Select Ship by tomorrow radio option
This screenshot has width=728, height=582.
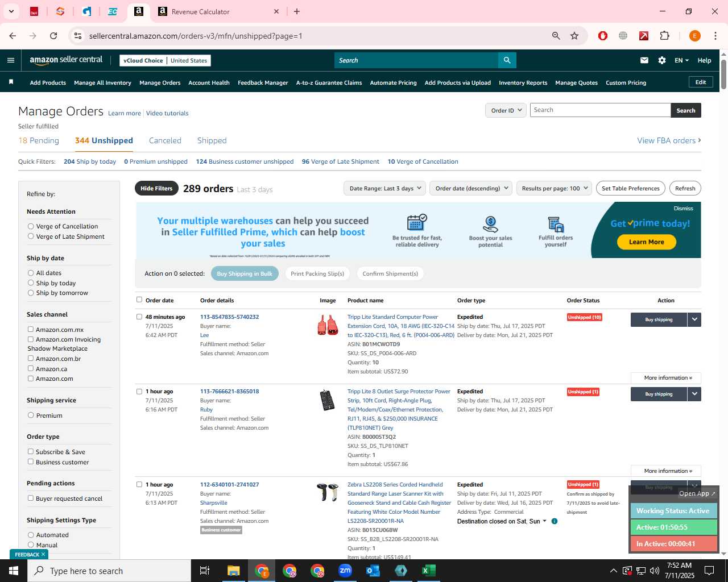pos(31,293)
